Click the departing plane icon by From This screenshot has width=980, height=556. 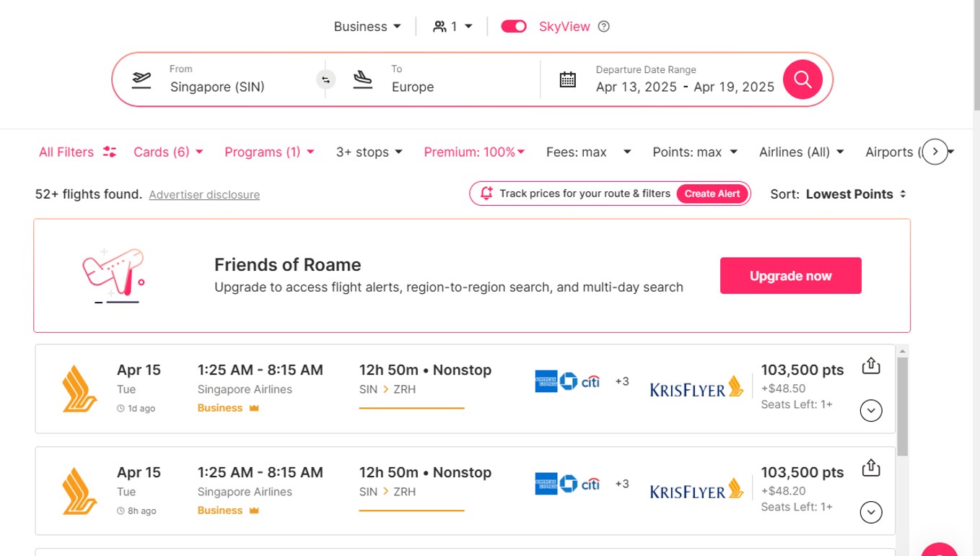(x=141, y=79)
